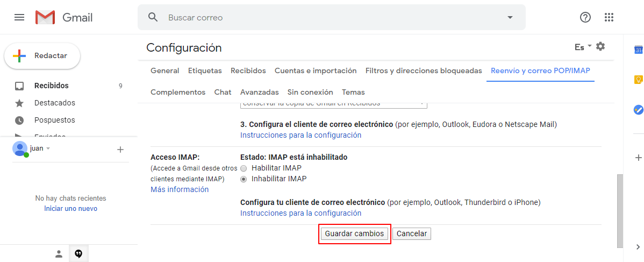644x262 pixels.
Task: Open the help question mark icon
Action: click(585, 17)
